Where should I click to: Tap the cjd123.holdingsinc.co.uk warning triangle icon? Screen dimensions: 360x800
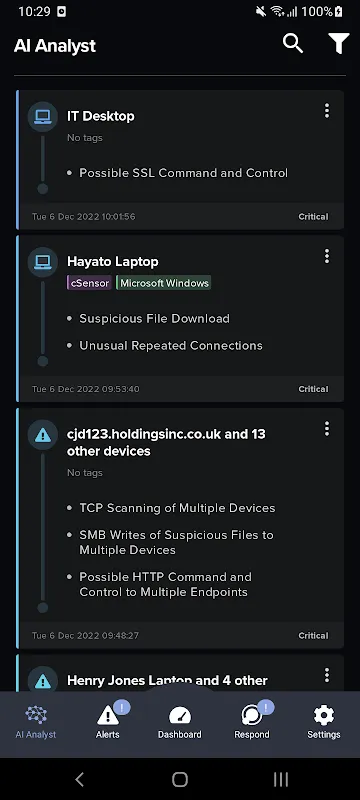(x=43, y=435)
